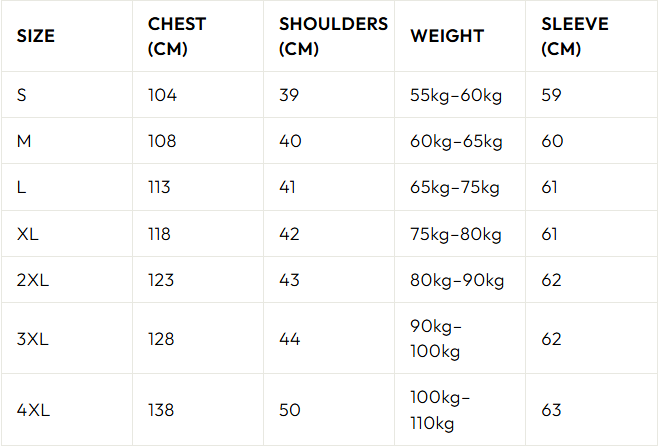Select the L size row label

(22, 187)
